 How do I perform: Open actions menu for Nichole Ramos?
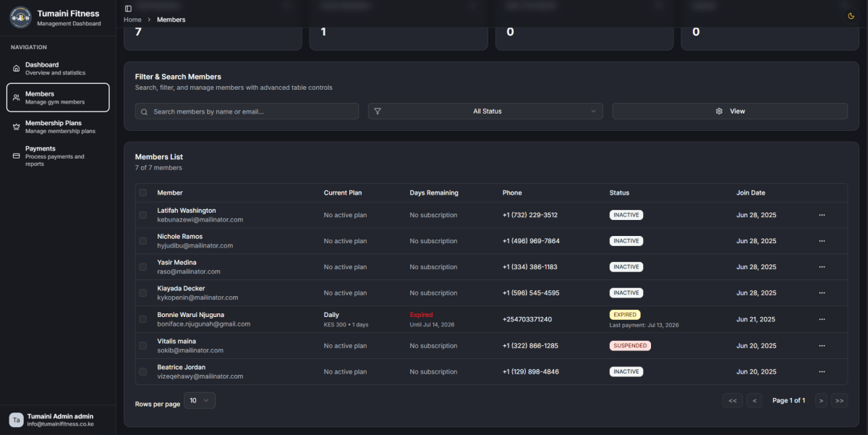tap(822, 241)
